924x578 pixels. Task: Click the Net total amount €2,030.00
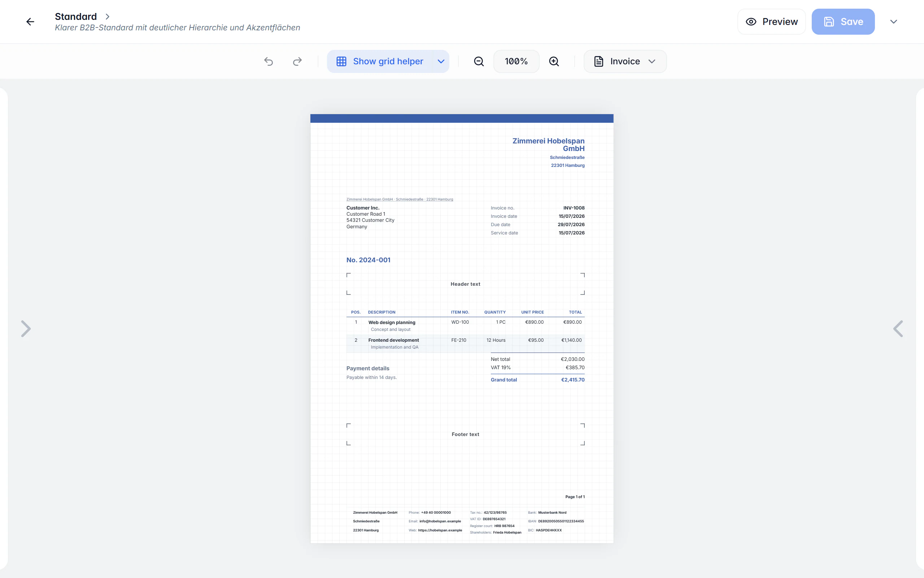pos(572,359)
